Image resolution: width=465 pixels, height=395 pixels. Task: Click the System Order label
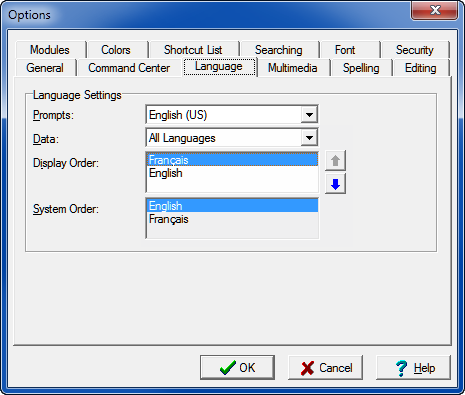pyautogui.click(x=66, y=209)
